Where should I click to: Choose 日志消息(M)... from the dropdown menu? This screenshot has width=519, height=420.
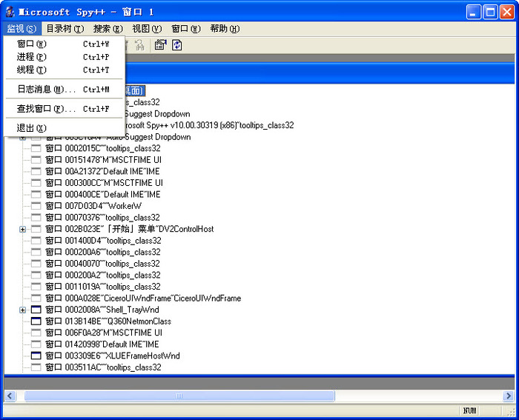65,90
